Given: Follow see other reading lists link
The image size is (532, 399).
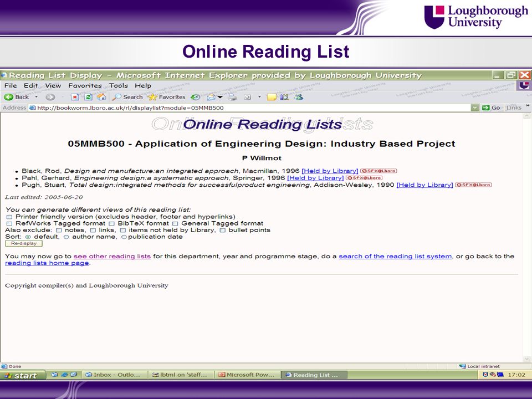Looking at the screenshot, I should tap(112, 256).
